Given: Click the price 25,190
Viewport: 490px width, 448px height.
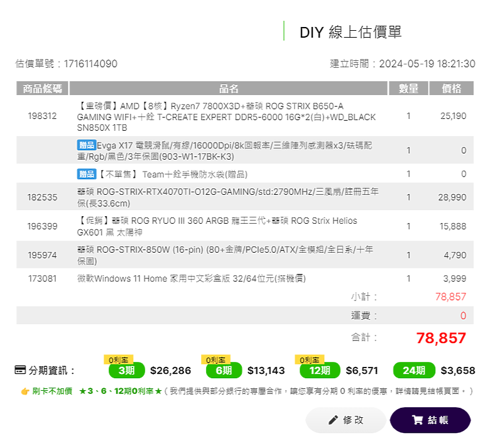Looking at the screenshot, I should pos(453,116).
